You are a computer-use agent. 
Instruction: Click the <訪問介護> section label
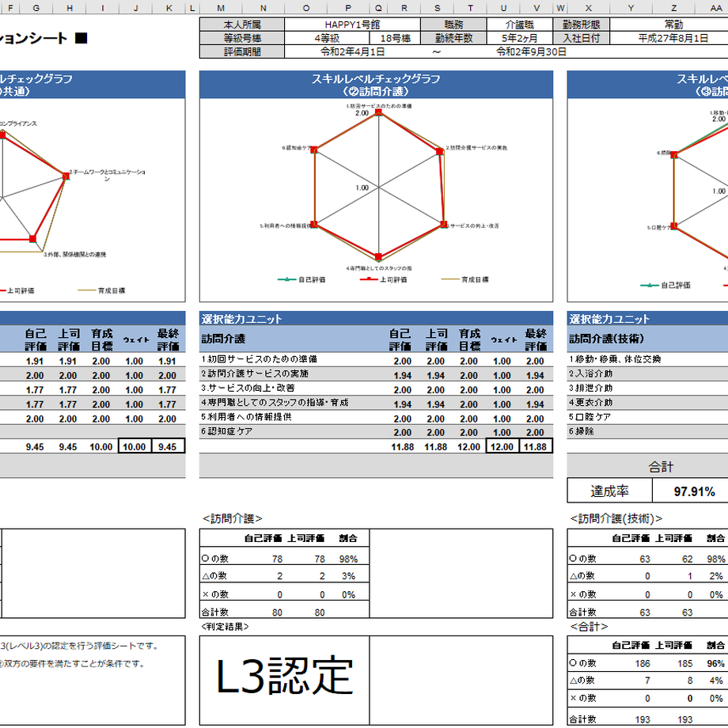[232, 518]
